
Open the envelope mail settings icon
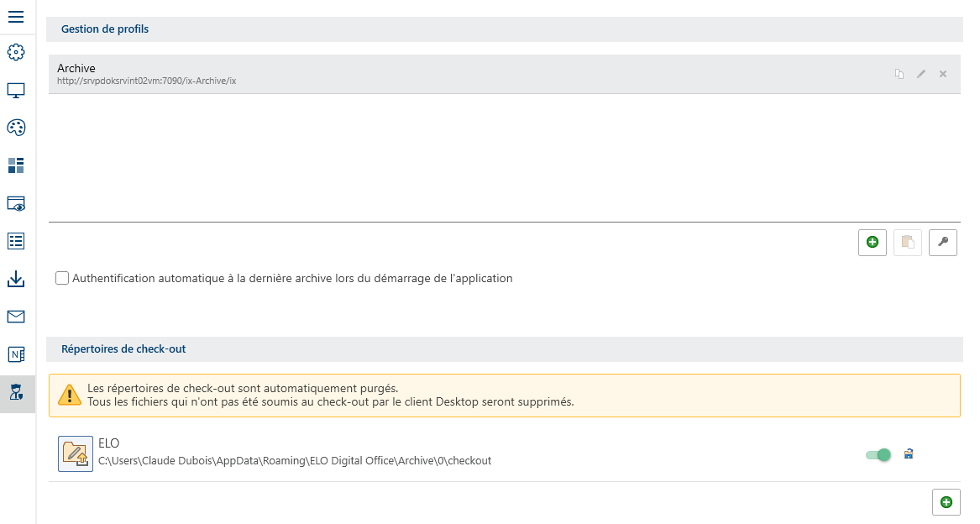tap(16, 317)
